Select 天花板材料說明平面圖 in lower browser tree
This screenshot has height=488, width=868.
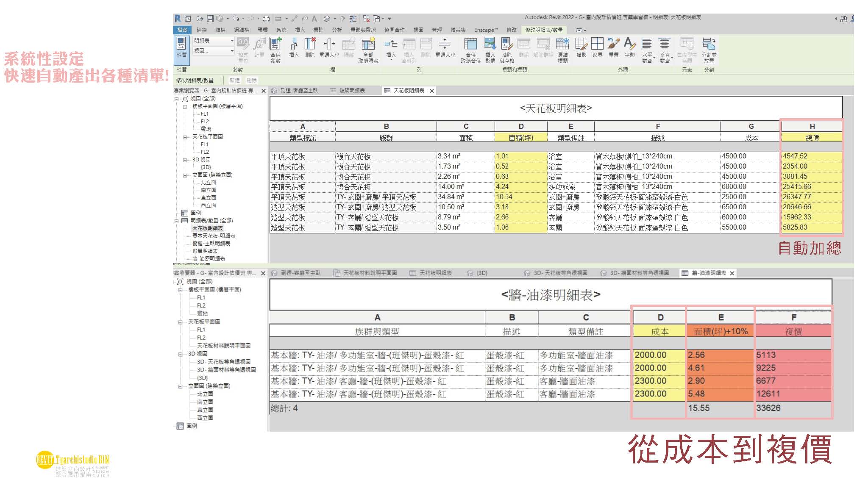coord(223,346)
